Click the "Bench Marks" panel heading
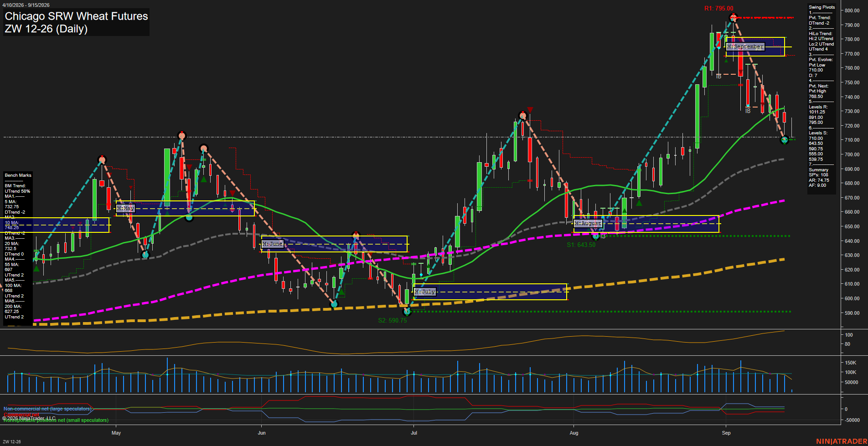This screenshot has height=446, width=868. 18,175
